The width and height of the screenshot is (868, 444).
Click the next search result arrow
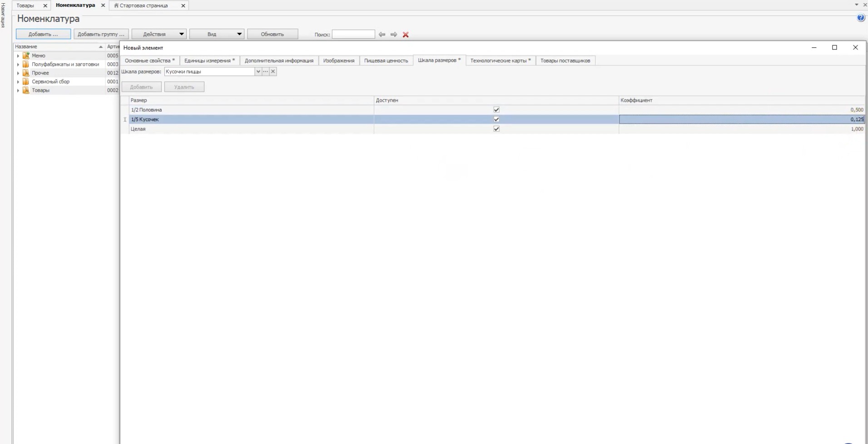[x=394, y=35]
